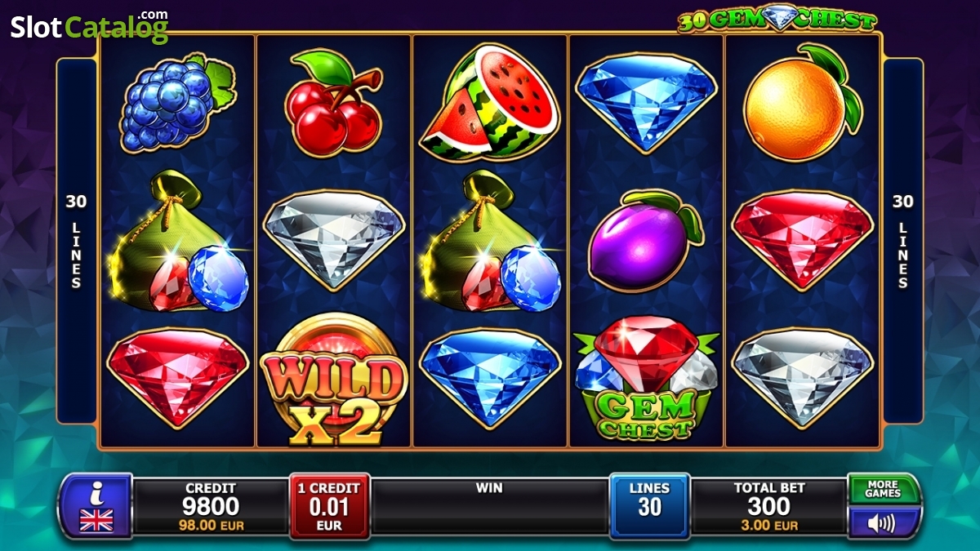Click the Gem Chest scatter symbol

[x=645, y=379]
